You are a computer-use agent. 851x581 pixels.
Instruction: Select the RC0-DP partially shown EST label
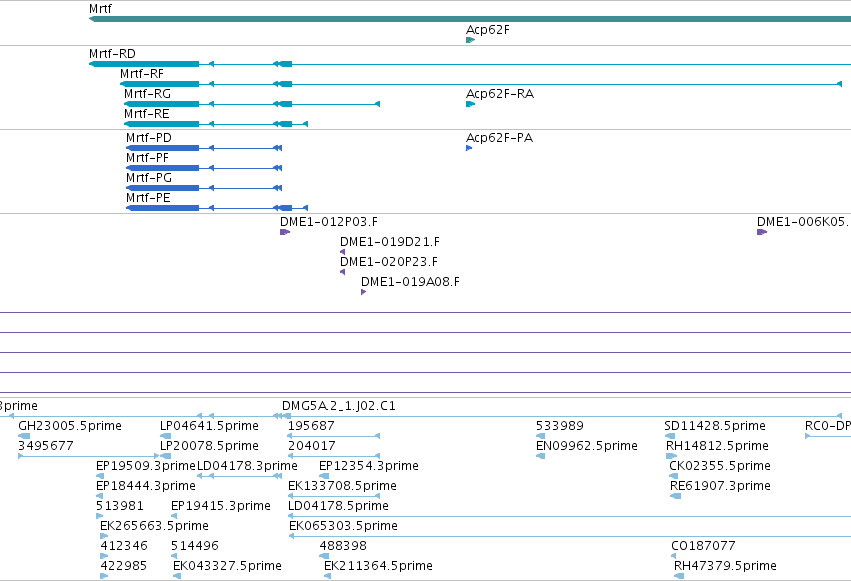click(x=828, y=426)
